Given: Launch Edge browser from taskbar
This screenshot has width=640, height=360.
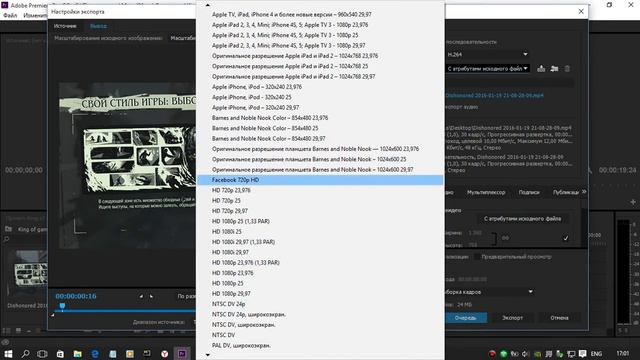Looking at the screenshot, I should point(95,354).
